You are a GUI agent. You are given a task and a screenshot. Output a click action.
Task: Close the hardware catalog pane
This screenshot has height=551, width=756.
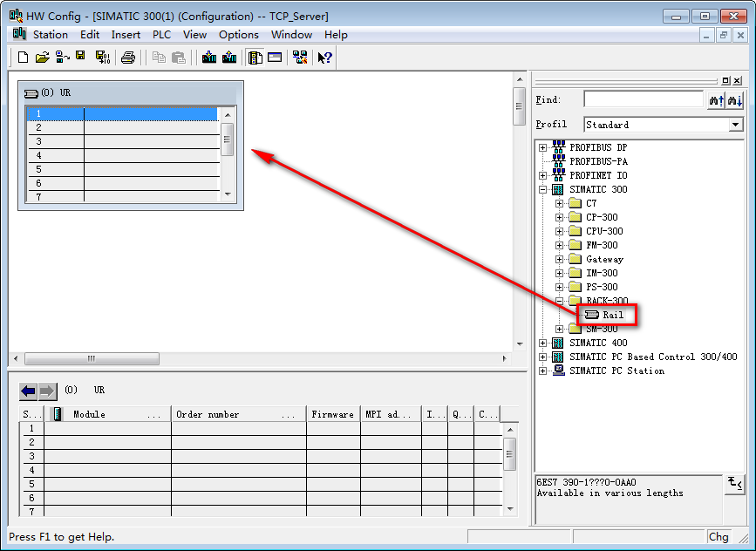tap(738, 80)
